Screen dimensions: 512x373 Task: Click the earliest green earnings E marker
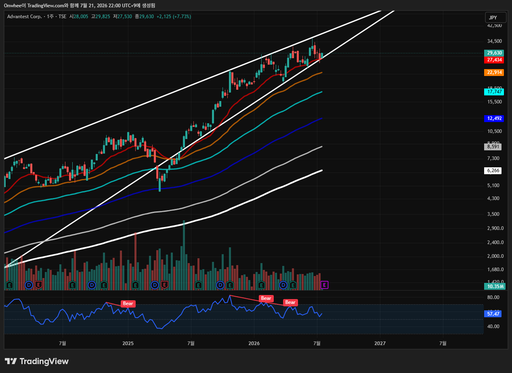(9, 285)
